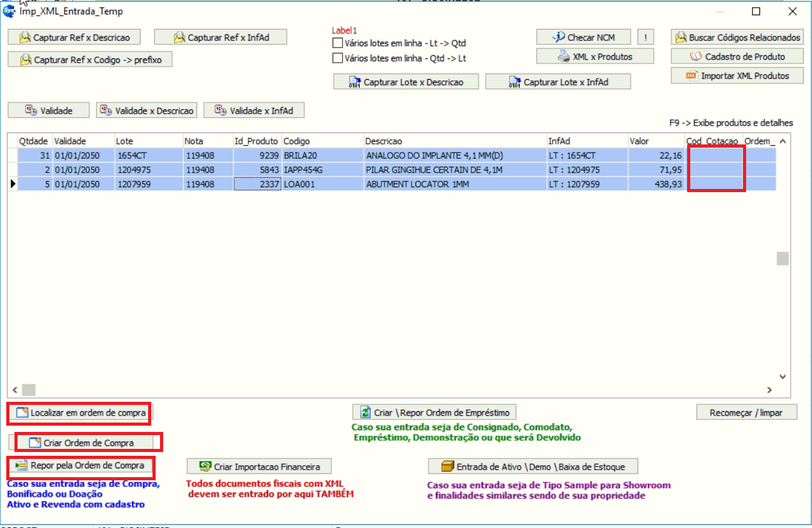This screenshot has height=528, width=812.
Task: Open Cadastro de Produto
Action: pos(737,57)
